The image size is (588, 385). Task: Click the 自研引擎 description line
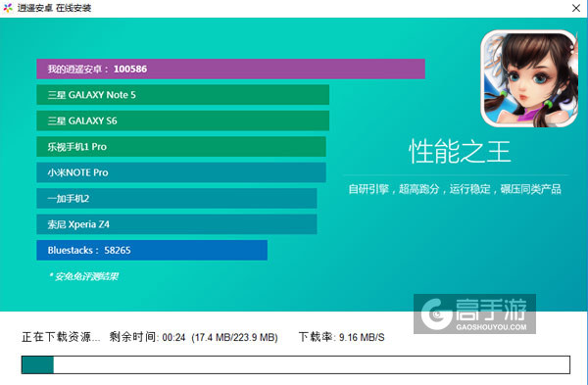click(x=455, y=189)
